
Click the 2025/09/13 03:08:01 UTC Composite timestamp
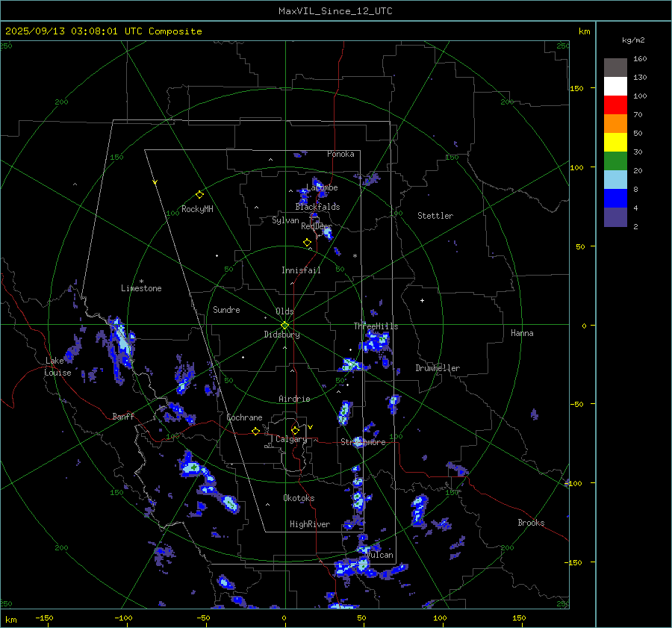pyautogui.click(x=103, y=31)
